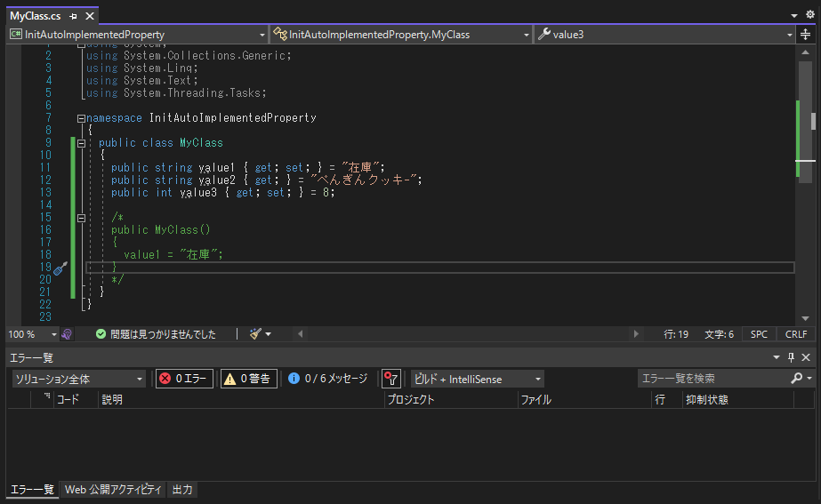Click the horizontal scrollbar left arrow

pos(300,334)
